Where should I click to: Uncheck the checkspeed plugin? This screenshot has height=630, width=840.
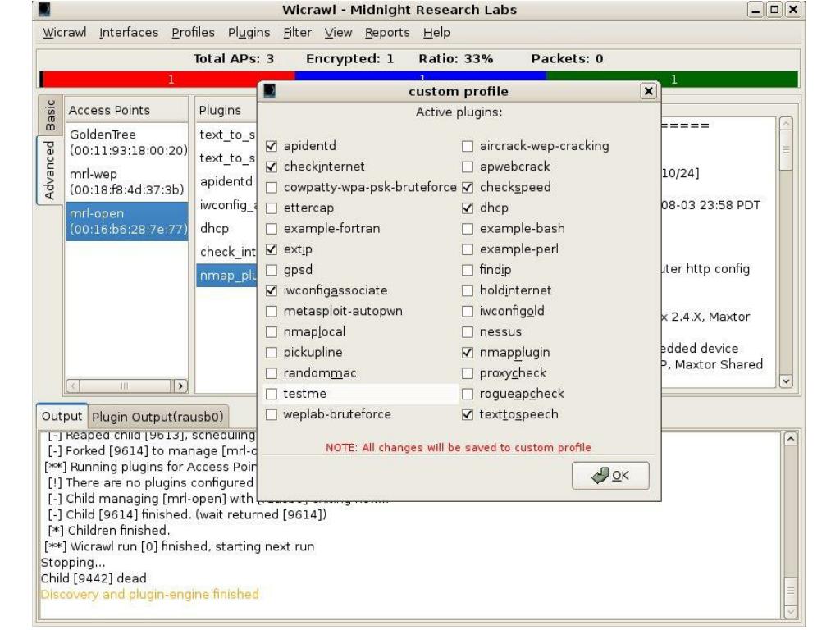[x=468, y=188]
